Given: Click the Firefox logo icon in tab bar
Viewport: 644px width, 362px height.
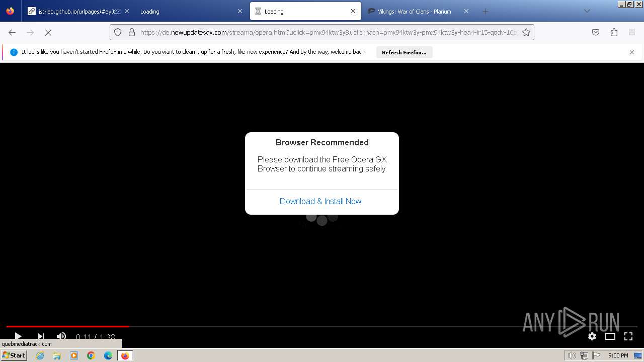Looking at the screenshot, I should coord(10,11).
